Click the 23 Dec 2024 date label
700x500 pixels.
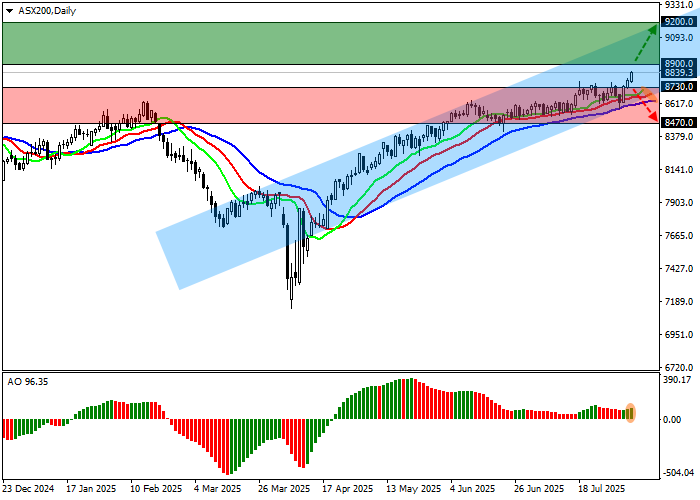pyautogui.click(x=29, y=489)
